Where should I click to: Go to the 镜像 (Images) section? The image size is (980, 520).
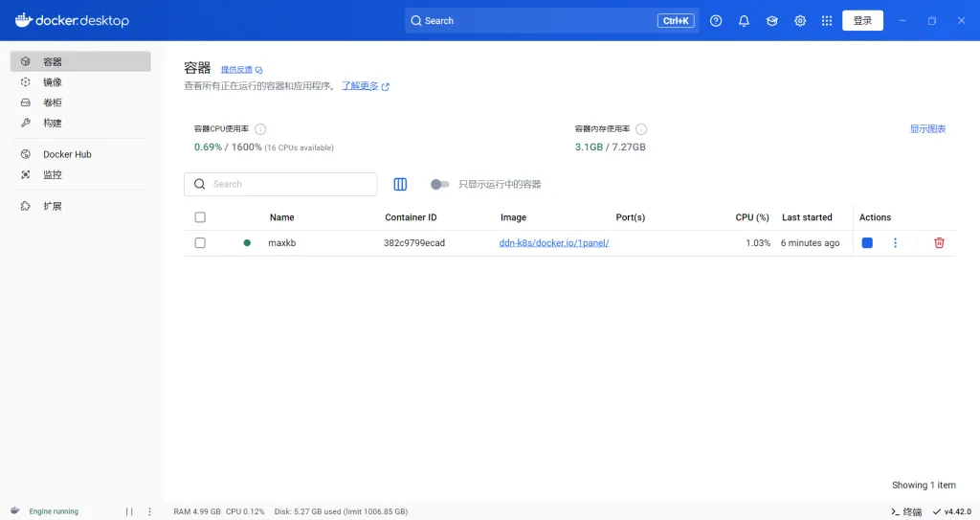(53, 82)
